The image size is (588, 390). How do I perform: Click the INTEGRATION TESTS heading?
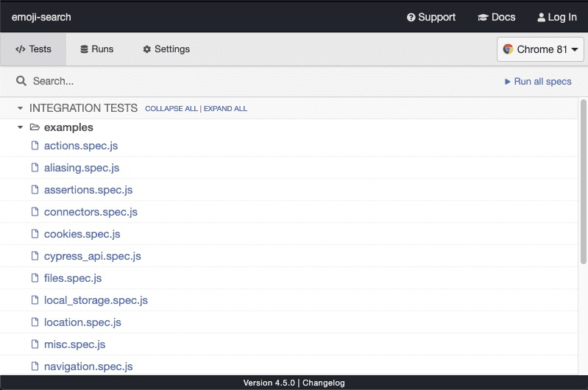point(83,108)
